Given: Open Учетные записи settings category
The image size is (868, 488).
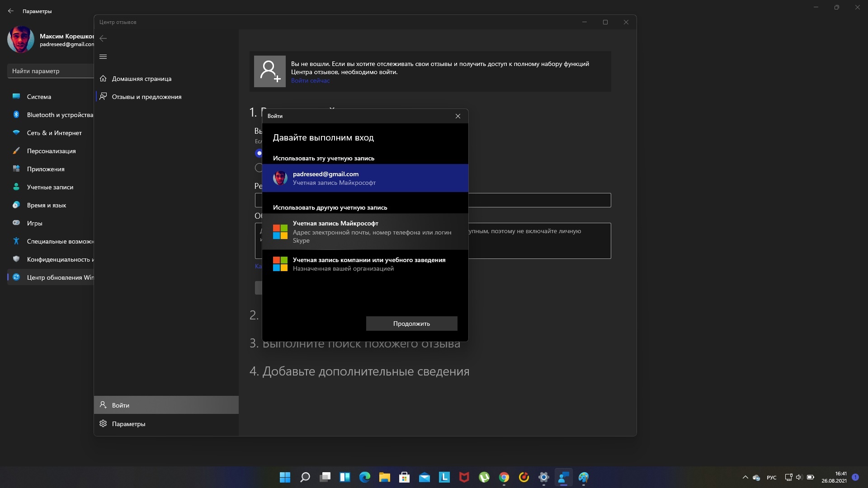Looking at the screenshot, I should click(51, 187).
